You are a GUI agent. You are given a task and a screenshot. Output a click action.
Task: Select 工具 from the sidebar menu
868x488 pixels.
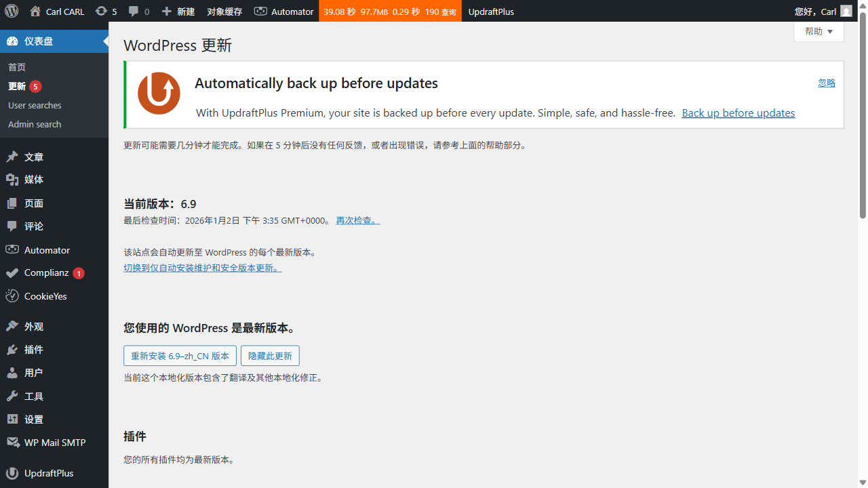click(12, 396)
